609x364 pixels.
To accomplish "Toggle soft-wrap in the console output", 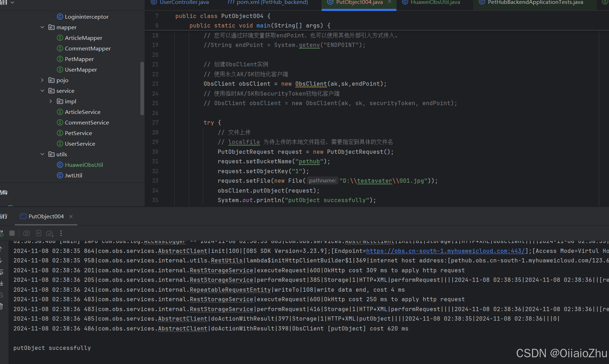I will 1,272.
